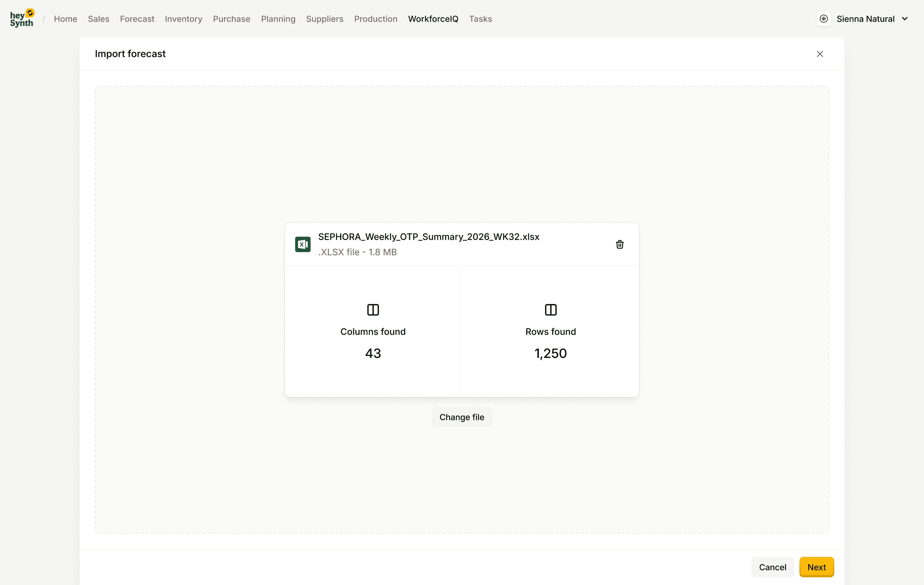Open the Forecast menu item
Screen dimensions: 924x585
137,19
